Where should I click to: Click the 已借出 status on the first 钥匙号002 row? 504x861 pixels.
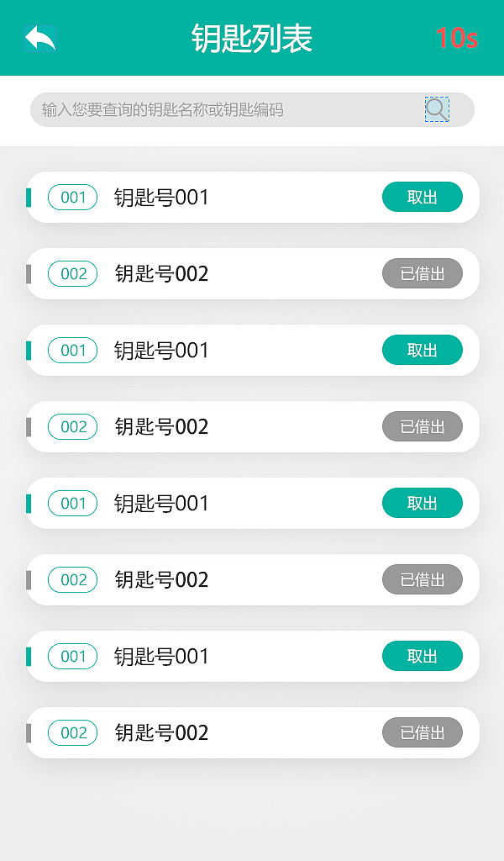pos(423,273)
